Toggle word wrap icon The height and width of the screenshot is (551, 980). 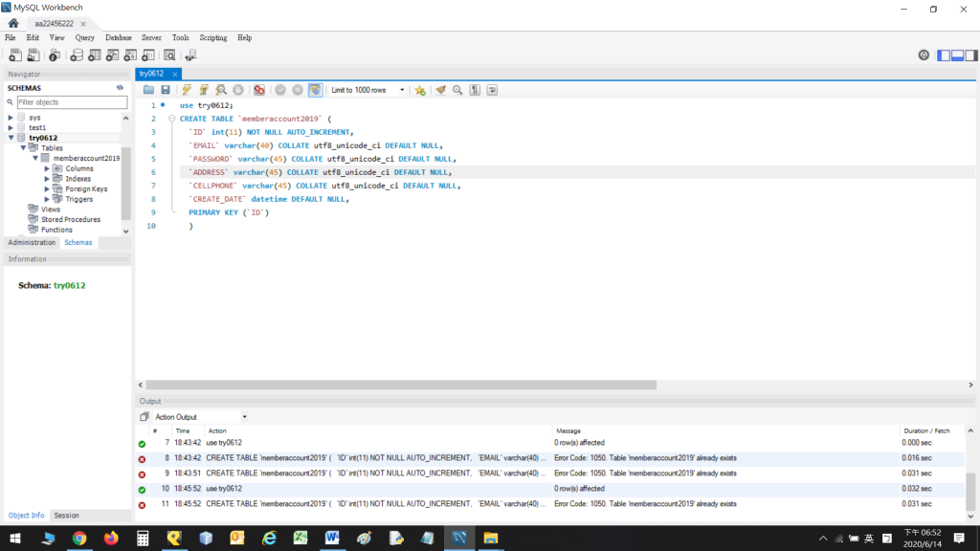[x=493, y=90]
